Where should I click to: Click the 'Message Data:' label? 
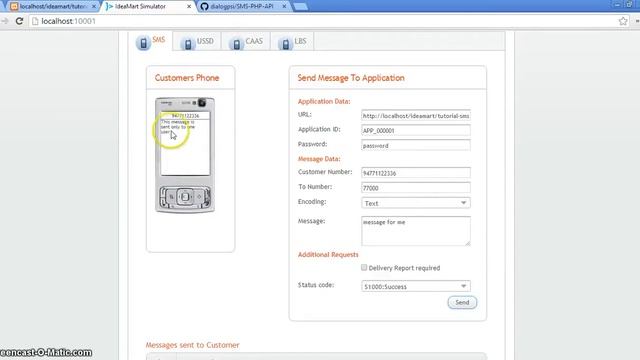tap(319, 159)
